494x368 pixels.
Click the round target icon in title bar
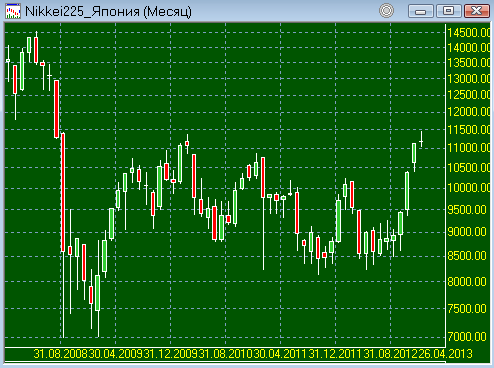click(387, 11)
